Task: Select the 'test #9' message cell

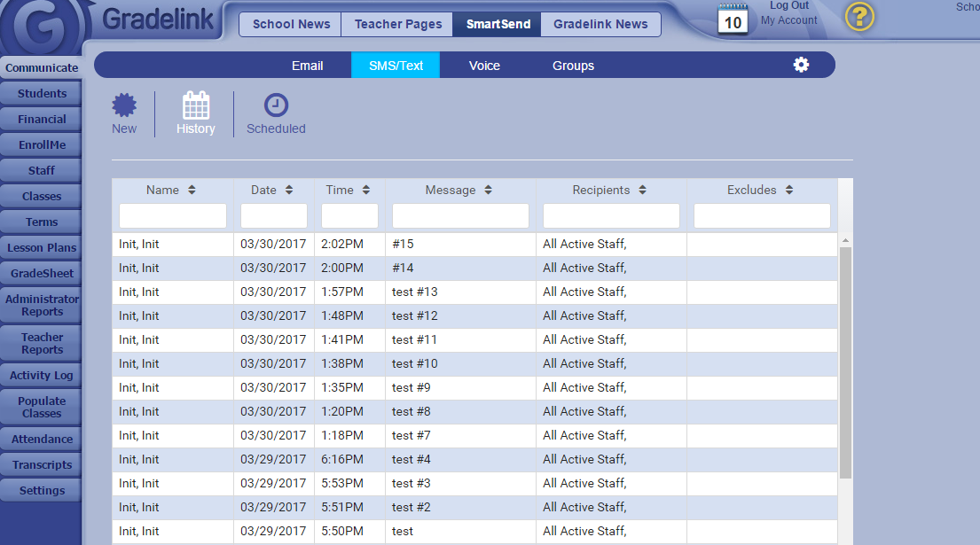Action: [x=460, y=387]
